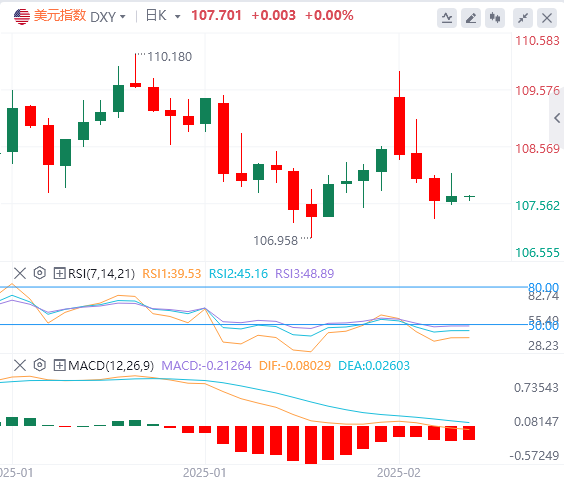The width and height of the screenshot is (564, 484).
Task: Switch chart type with the candlestick icon
Action: click(x=495, y=18)
